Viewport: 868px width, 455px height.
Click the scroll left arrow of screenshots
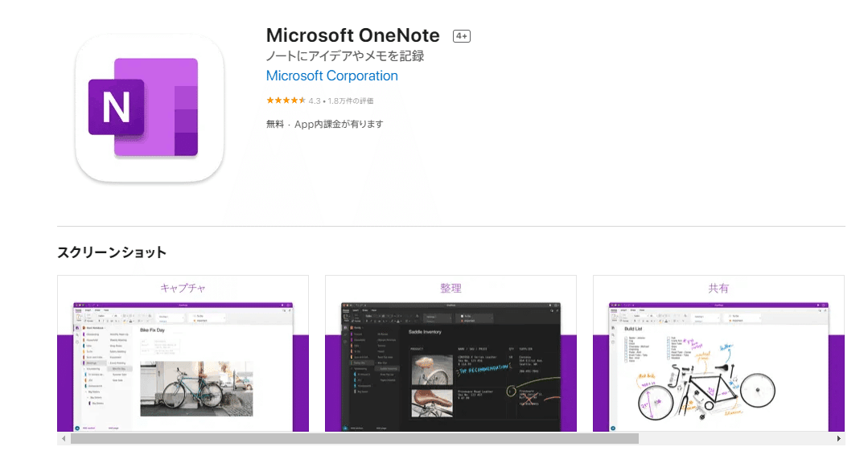click(x=64, y=438)
